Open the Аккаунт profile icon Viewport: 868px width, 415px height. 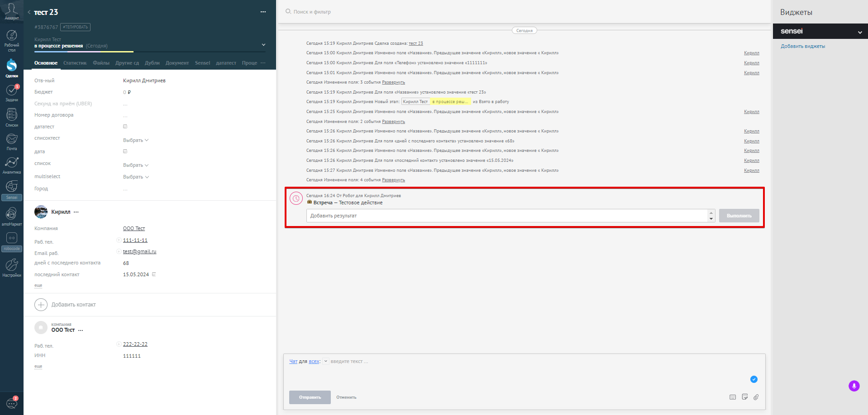(11, 10)
